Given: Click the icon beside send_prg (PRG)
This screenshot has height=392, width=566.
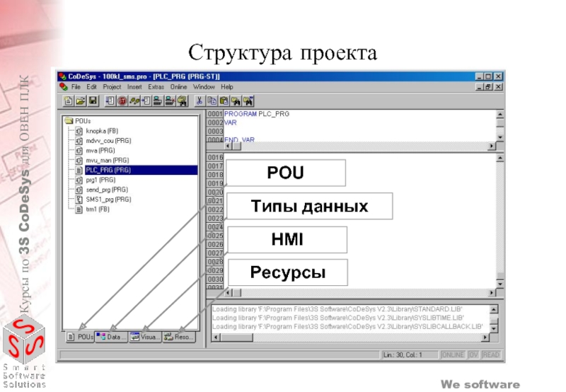Looking at the screenshot, I should click(79, 190).
